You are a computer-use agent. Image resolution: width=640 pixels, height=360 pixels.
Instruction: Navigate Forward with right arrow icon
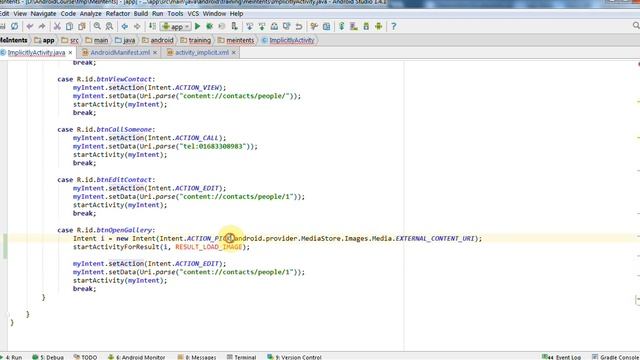137,27
